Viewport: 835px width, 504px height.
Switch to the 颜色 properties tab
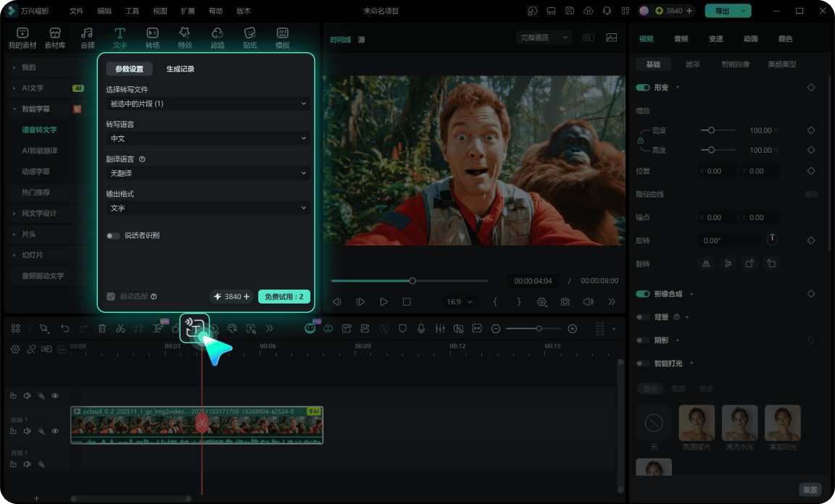point(785,39)
